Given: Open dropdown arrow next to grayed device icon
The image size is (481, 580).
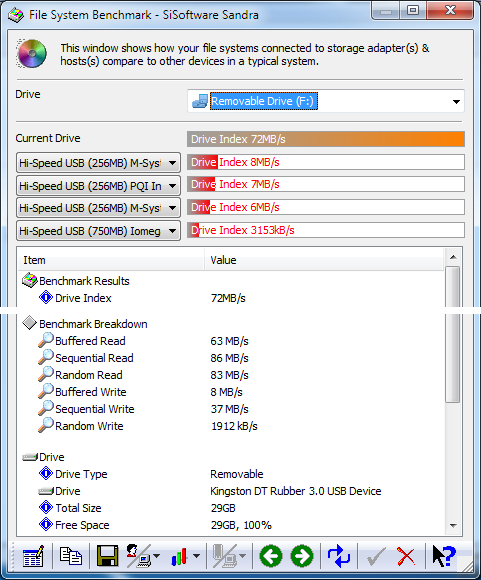Looking at the screenshot, I should [x=242, y=556].
